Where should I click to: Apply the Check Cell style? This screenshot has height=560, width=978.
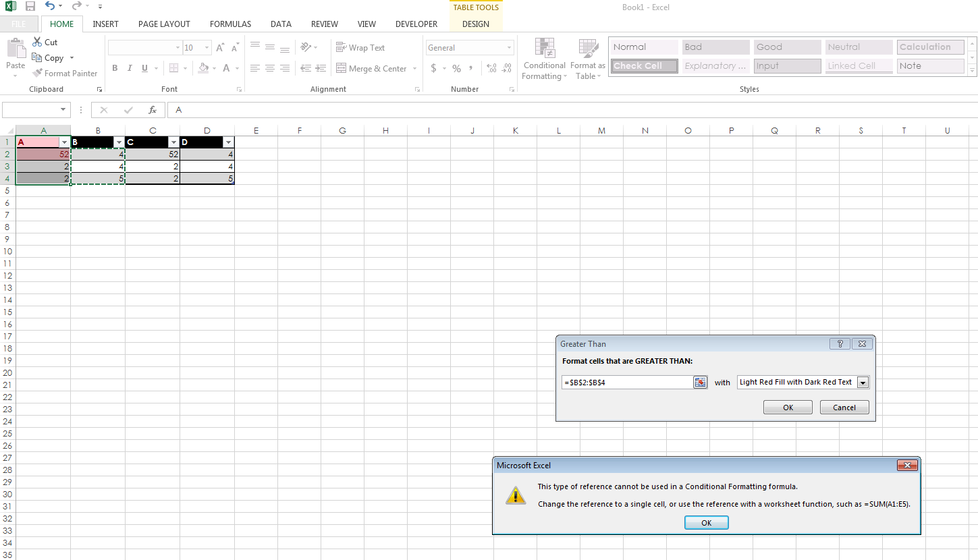644,66
